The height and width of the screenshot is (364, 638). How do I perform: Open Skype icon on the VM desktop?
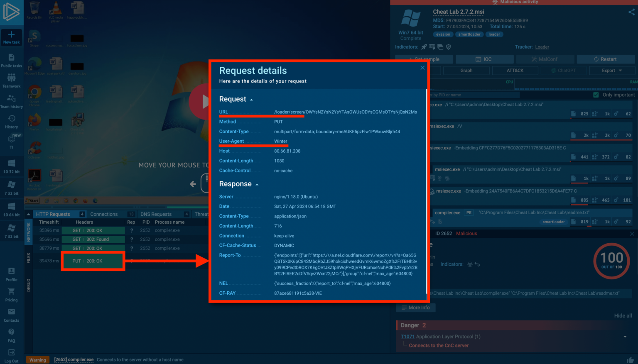(x=34, y=39)
